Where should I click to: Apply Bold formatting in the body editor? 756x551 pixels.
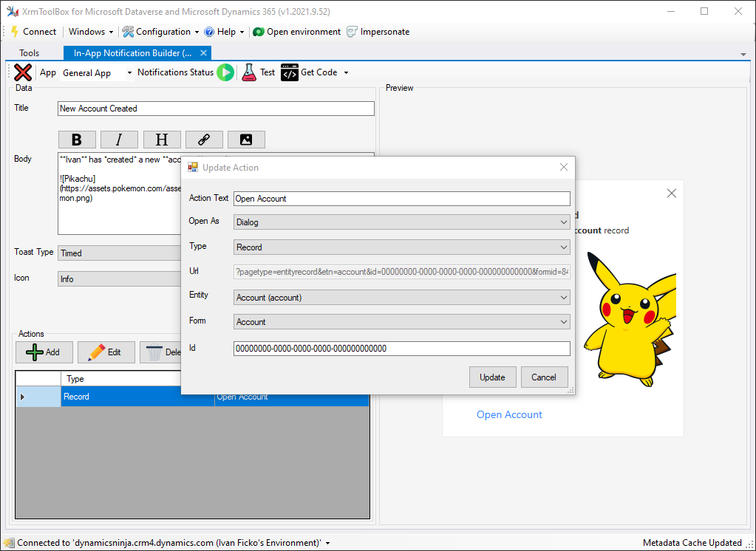77,140
